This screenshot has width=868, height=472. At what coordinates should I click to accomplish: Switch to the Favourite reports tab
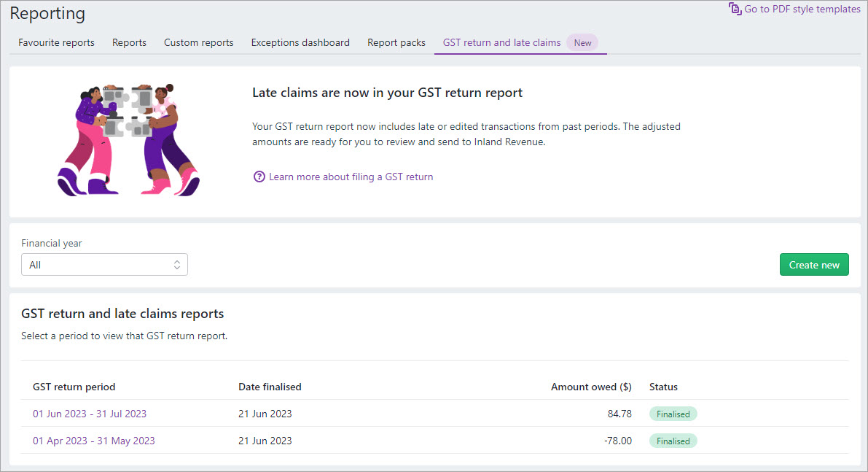[56, 42]
